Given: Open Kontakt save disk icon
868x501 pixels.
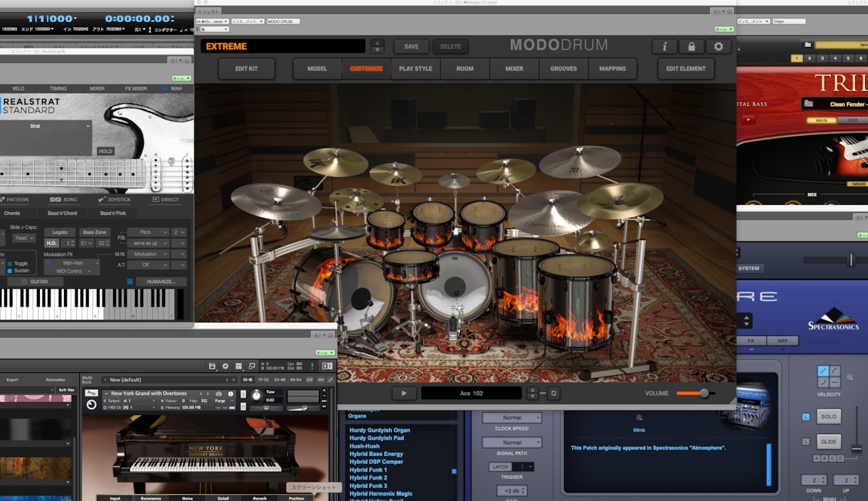Looking at the screenshot, I should (x=212, y=366).
